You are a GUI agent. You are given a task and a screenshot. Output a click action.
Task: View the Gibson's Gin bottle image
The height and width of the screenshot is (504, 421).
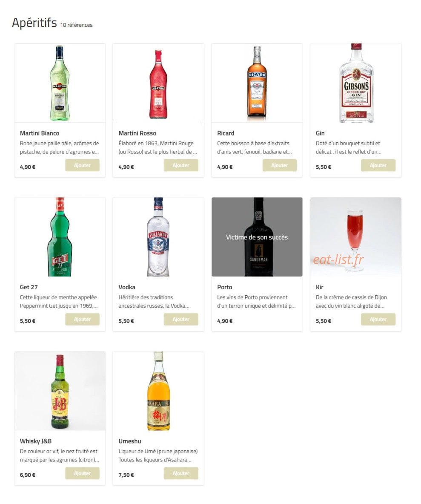pyautogui.click(x=355, y=83)
